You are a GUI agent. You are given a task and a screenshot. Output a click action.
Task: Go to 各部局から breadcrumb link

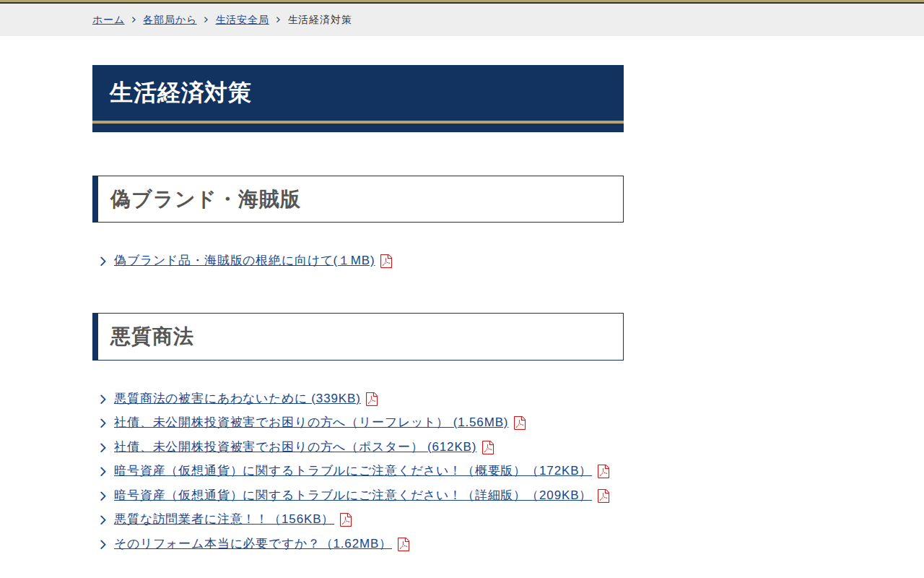170,20
